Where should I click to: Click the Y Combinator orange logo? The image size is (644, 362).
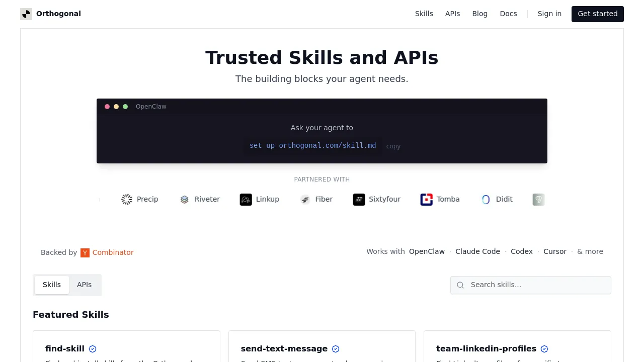pos(85,253)
